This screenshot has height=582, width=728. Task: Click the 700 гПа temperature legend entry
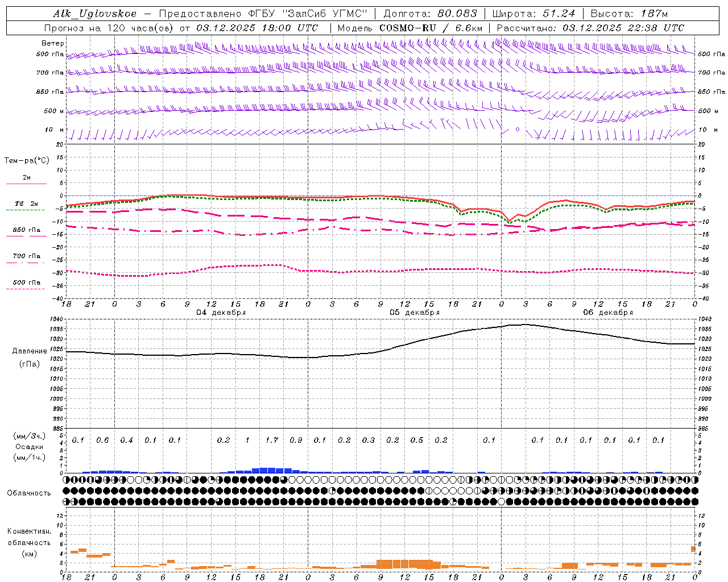click(x=27, y=256)
